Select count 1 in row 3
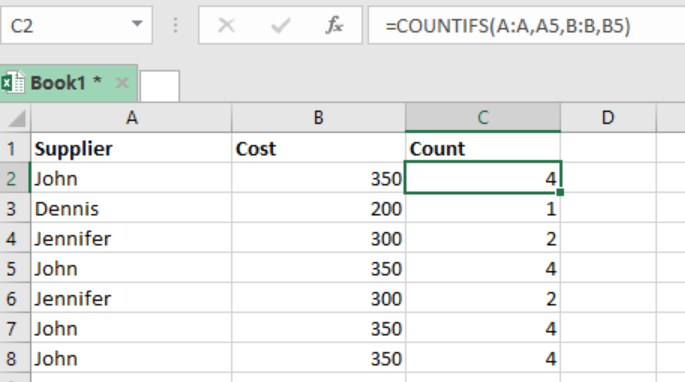 pyautogui.click(x=483, y=208)
